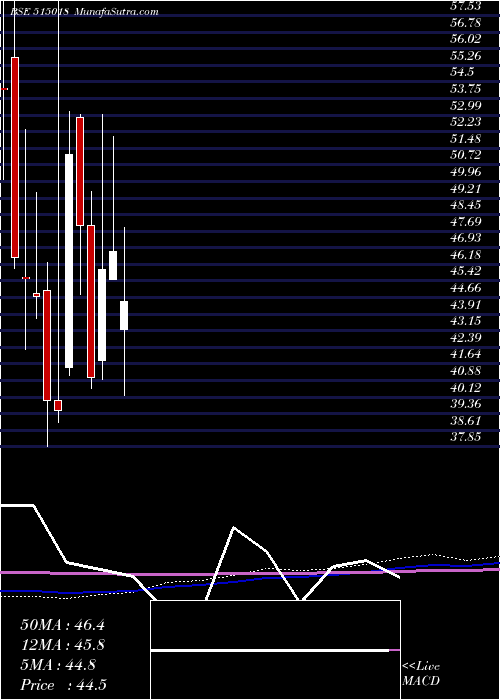Click the 38.61 price axis label
Image resolution: width=500 pixels, height=700 pixels.
[466, 421]
